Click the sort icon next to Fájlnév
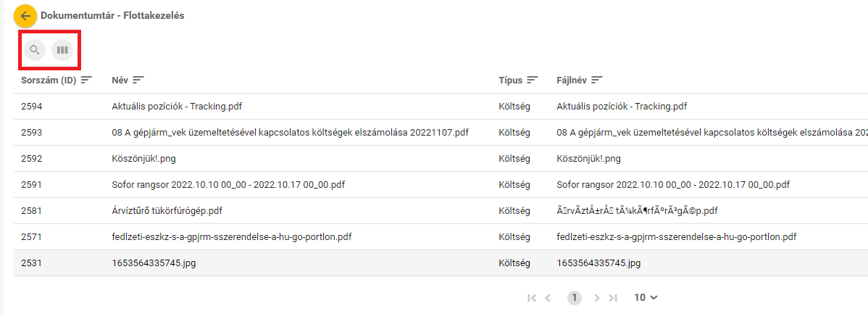Screen dimensions: 868x314 point(598,79)
